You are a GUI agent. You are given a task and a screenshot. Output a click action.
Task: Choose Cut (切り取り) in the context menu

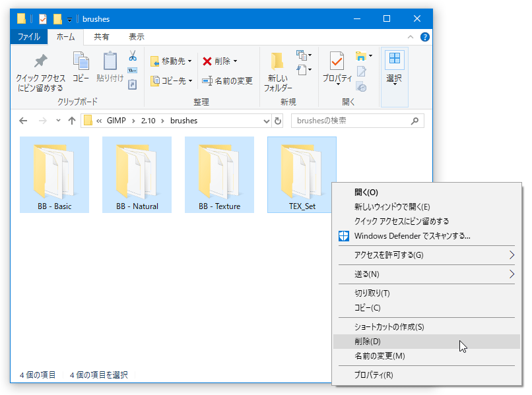tap(427, 293)
